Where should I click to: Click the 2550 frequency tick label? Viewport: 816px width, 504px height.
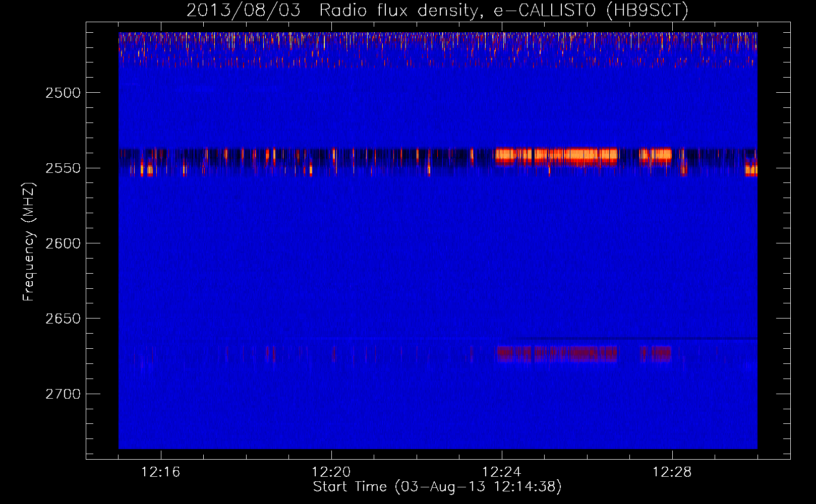(x=63, y=168)
